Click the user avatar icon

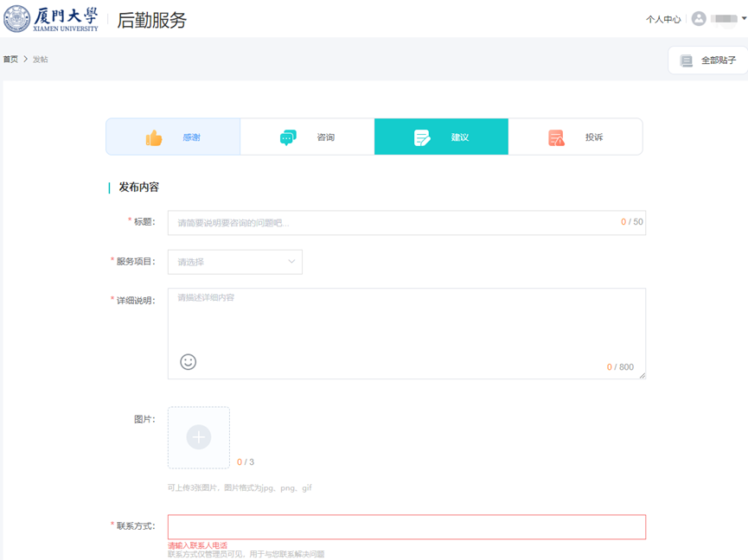[x=699, y=19]
